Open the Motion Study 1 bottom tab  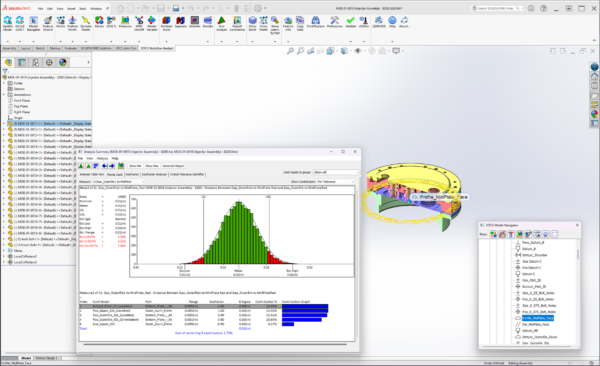[46, 358]
